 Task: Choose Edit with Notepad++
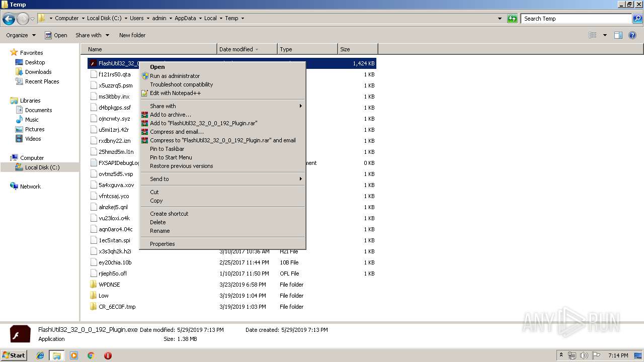point(222,93)
